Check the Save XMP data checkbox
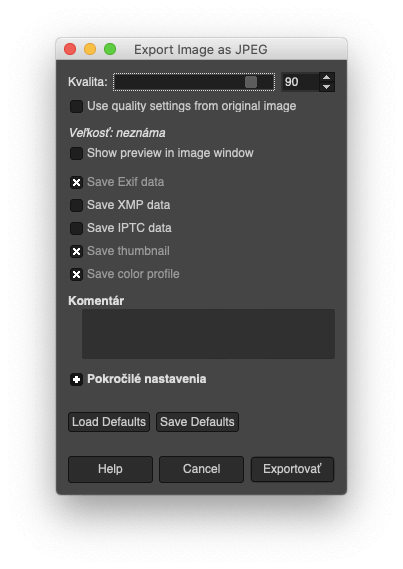 (x=76, y=205)
